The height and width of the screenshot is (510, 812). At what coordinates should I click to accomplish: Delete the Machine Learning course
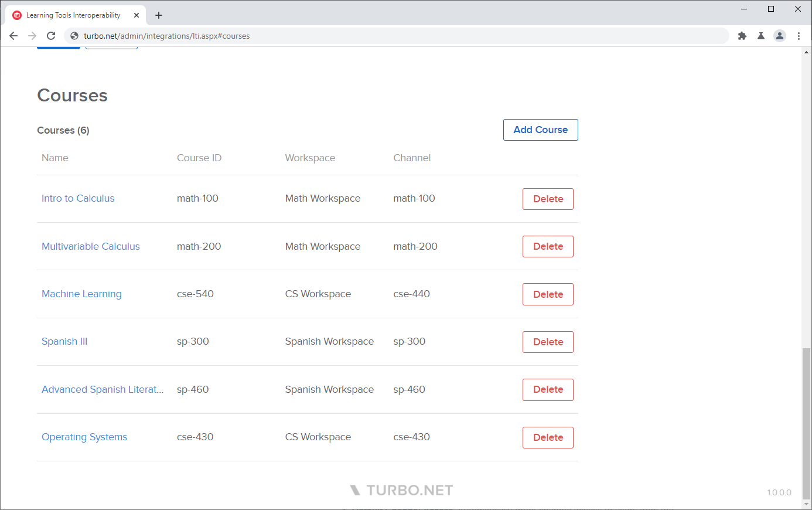click(x=548, y=294)
